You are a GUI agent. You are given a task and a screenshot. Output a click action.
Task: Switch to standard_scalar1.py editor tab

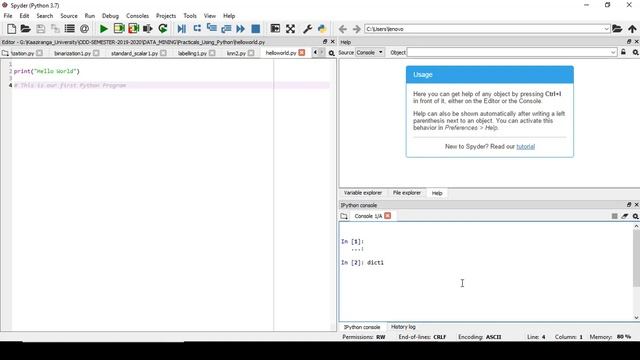134,53
